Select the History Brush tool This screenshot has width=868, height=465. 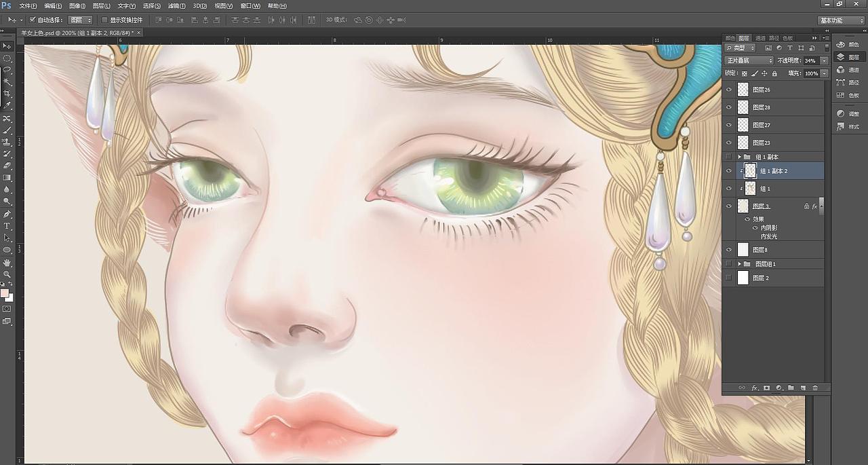7,153
